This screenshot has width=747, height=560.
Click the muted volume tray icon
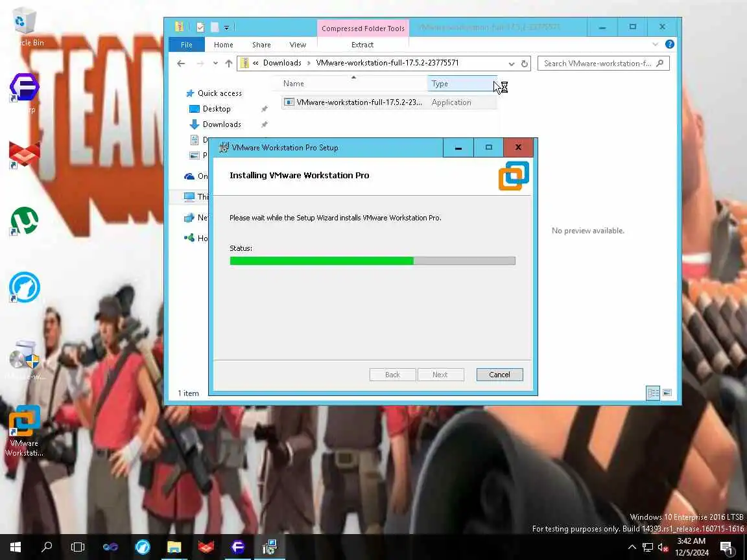coord(663,547)
